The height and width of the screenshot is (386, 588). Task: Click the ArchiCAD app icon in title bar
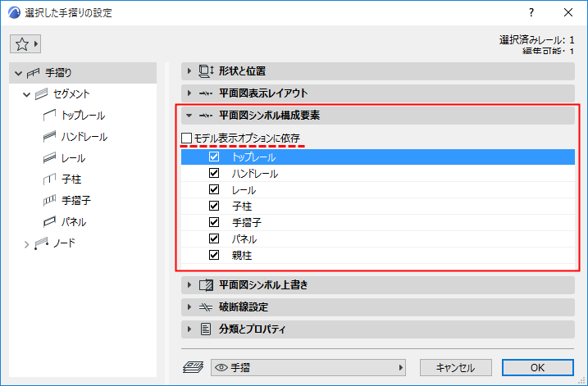14,12
